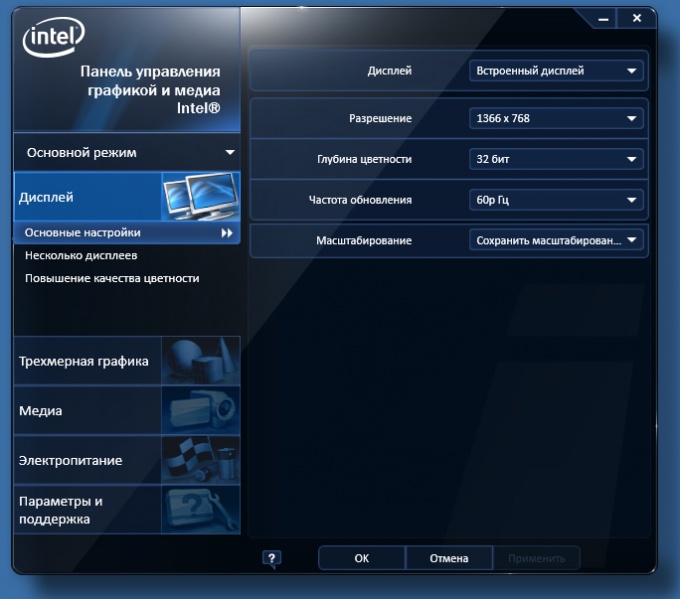
Task: Click the Intel logo
Action: click(x=53, y=36)
